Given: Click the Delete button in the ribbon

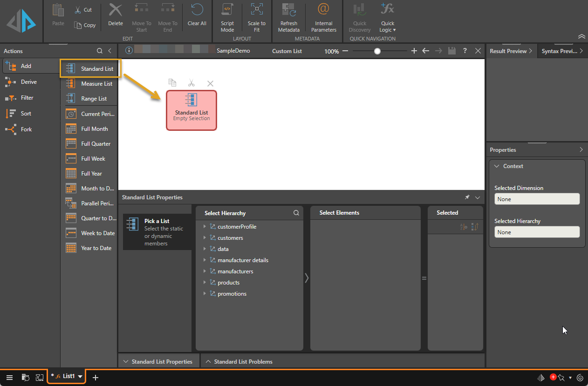Looking at the screenshot, I should click(116, 15).
